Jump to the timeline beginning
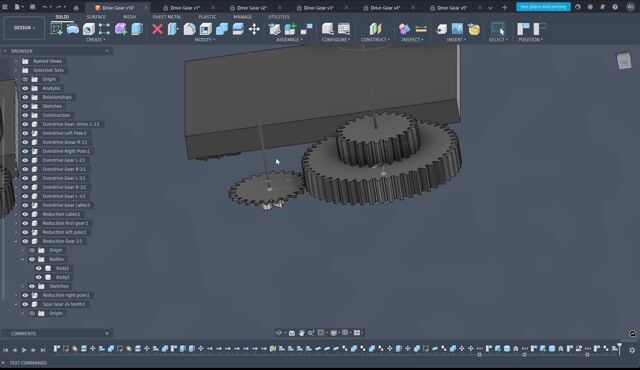Image resolution: width=640 pixels, height=370 pixels. (6, 350)
